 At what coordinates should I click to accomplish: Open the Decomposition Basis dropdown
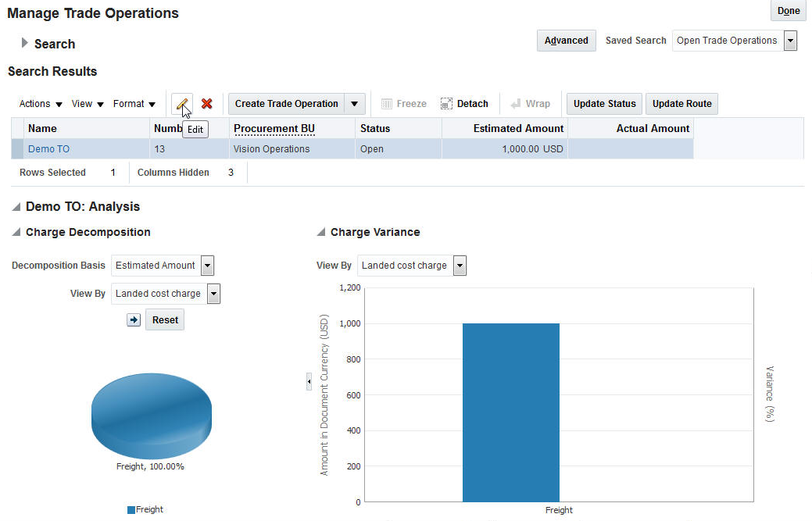point(208,266)
